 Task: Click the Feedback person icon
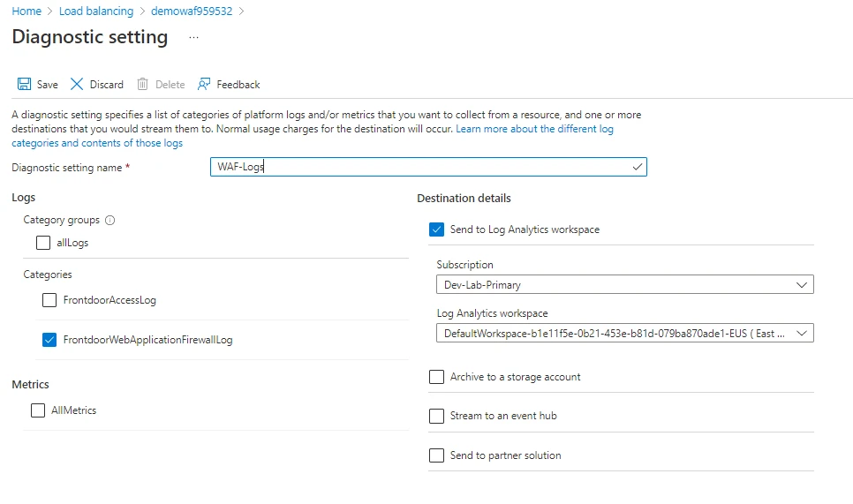[204, 85]
